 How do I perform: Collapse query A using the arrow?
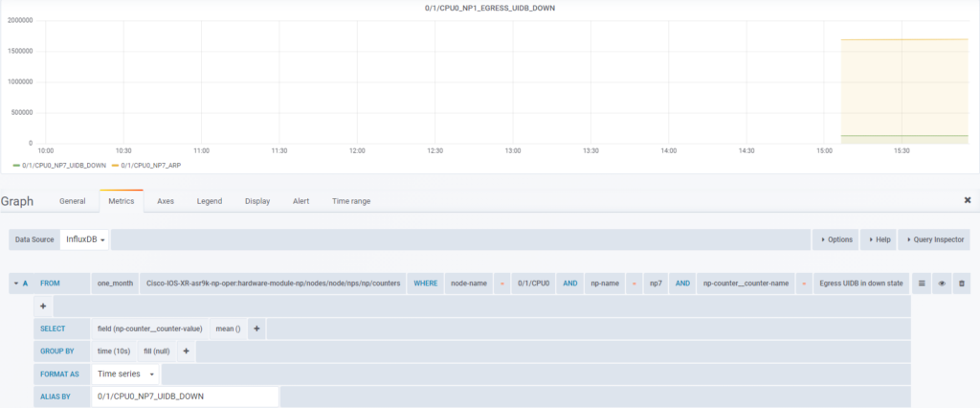pos(15,283)
